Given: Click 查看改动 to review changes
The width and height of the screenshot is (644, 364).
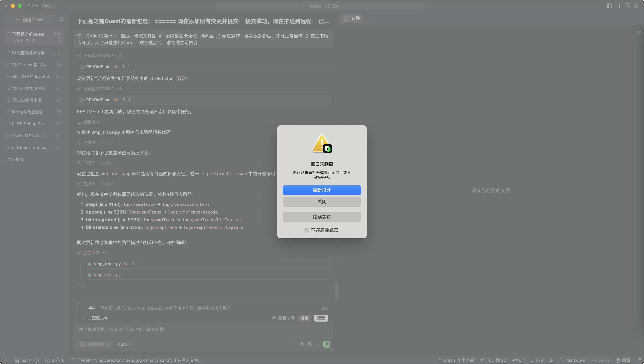Looking at the screenshot, I should [284, 318].
